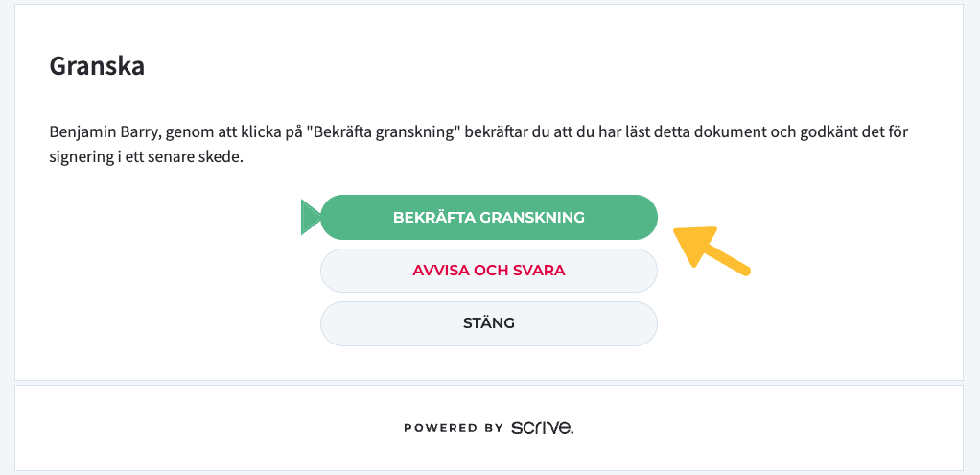The height and width of the screenshot is (475, 980).
Task: Reject with the Avvisa och svara button
Action: [488, 270]
